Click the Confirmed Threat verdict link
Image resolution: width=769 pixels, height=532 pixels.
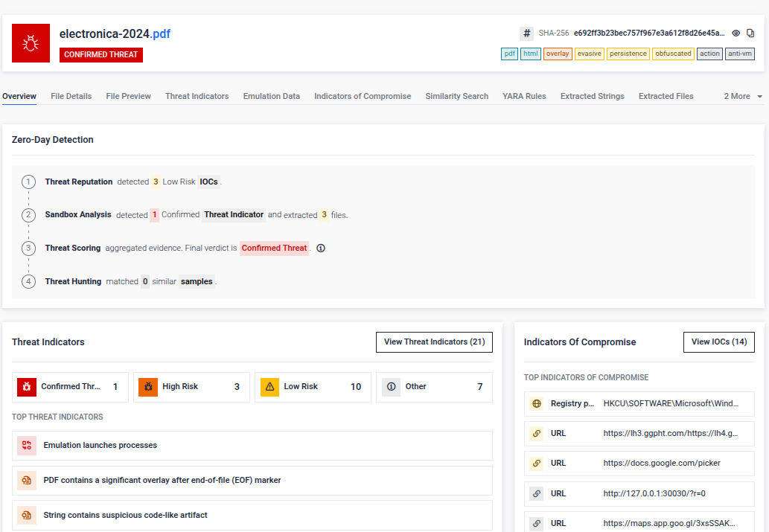click(274, 249)
